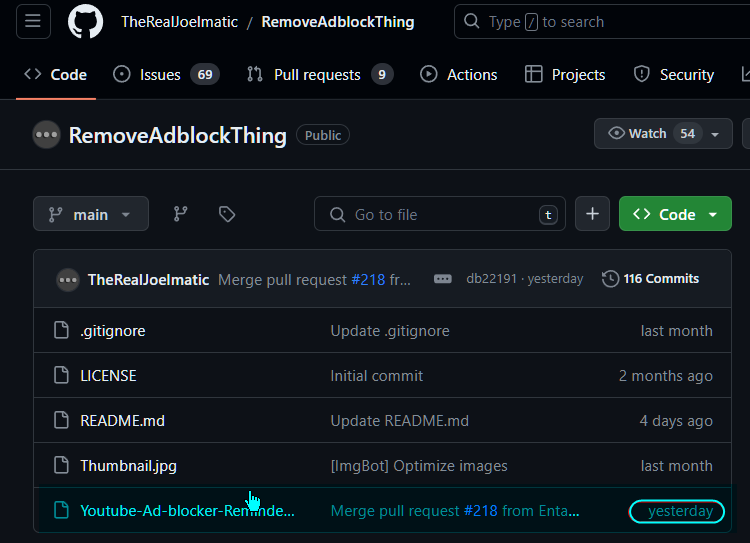This screenshot has height=543, width=750.
Task: Click the RemoveAdblockThing repository heading
Action: point(177,135)
